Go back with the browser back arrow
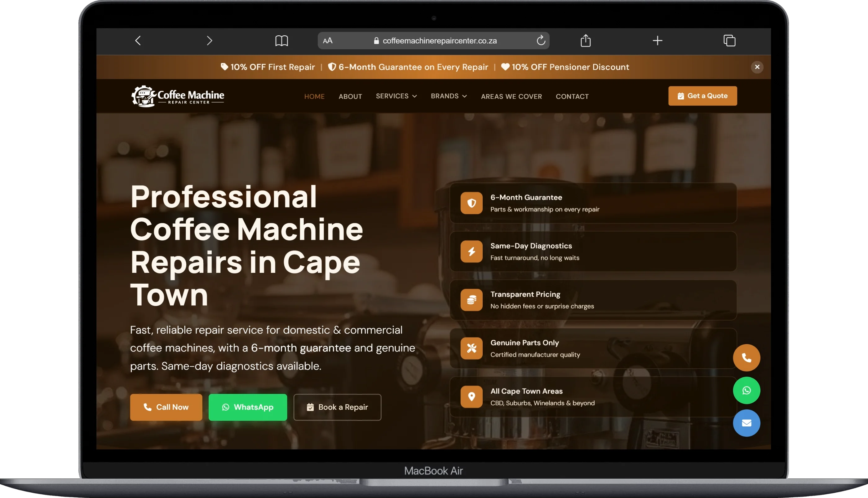The height and width of the screenshot is (498, 868). tap(138, 41)
